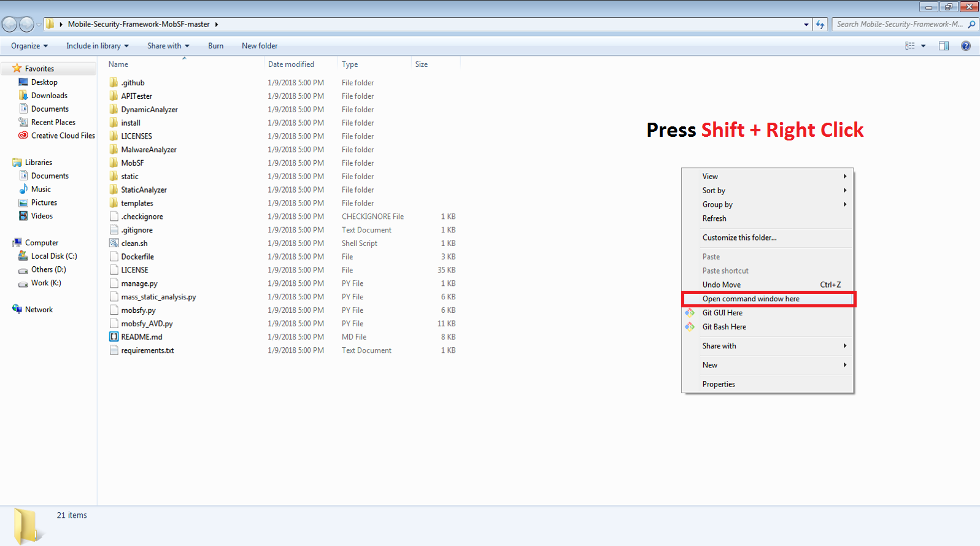Select the MalwareAnalyzer folder icon
This screenshot has height=546, width=980.
pyautogui.click(x=114, y=149)
